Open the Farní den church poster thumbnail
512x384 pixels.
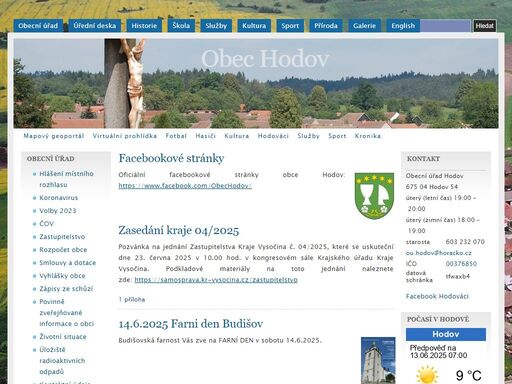378,360
